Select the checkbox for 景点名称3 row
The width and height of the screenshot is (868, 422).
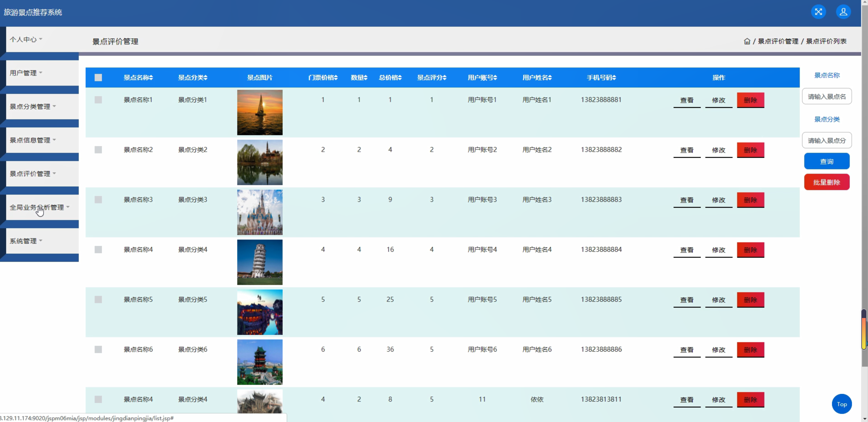click(98, 200)
